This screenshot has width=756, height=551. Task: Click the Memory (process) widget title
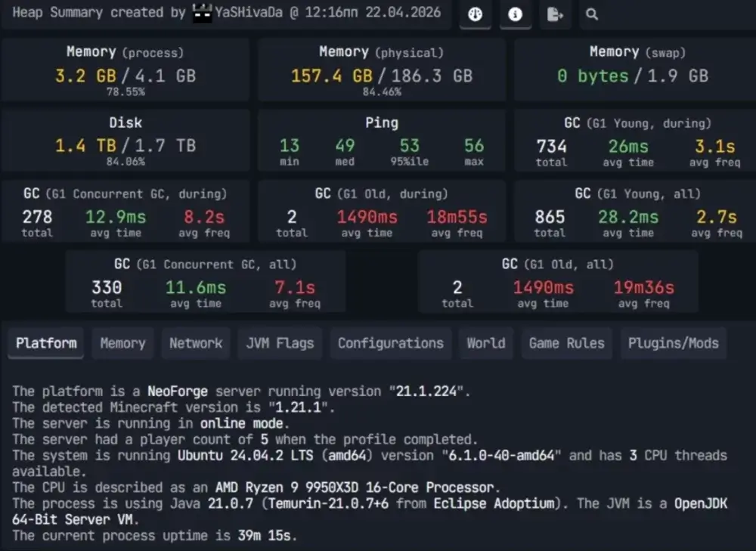coord(125,52)
